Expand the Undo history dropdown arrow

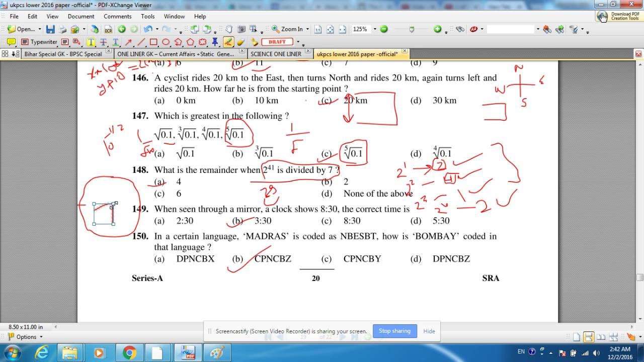[157, 29]
